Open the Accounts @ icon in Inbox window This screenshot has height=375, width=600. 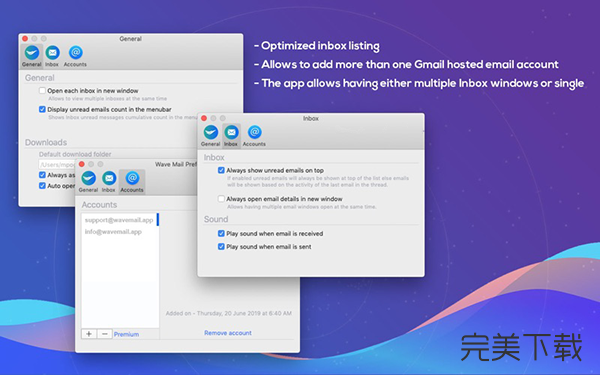pos(254,132)
